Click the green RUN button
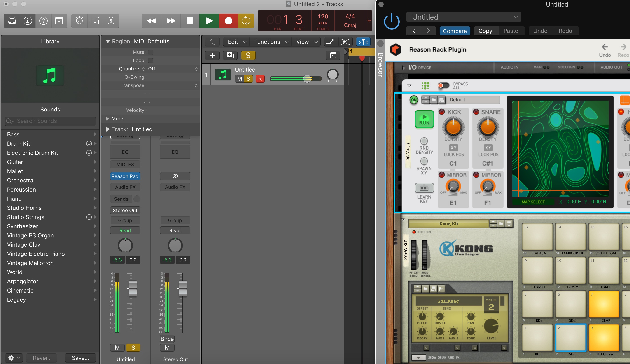 pyautogui.click(x=424, y=119)
